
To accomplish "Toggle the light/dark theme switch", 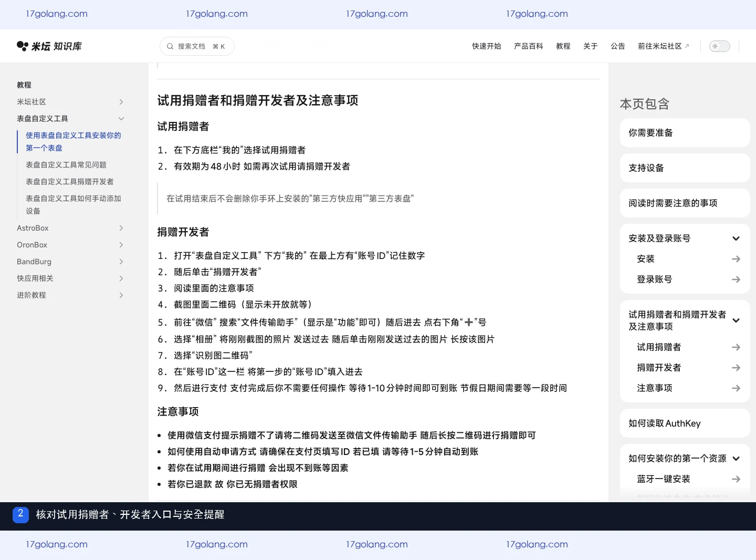I will [719, 46].
